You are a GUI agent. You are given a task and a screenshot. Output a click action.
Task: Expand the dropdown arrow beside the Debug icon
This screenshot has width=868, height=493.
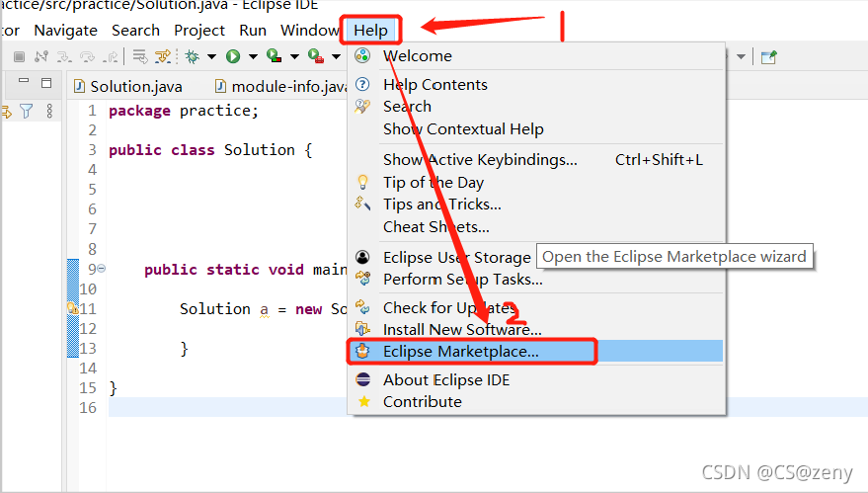(210, 56)
